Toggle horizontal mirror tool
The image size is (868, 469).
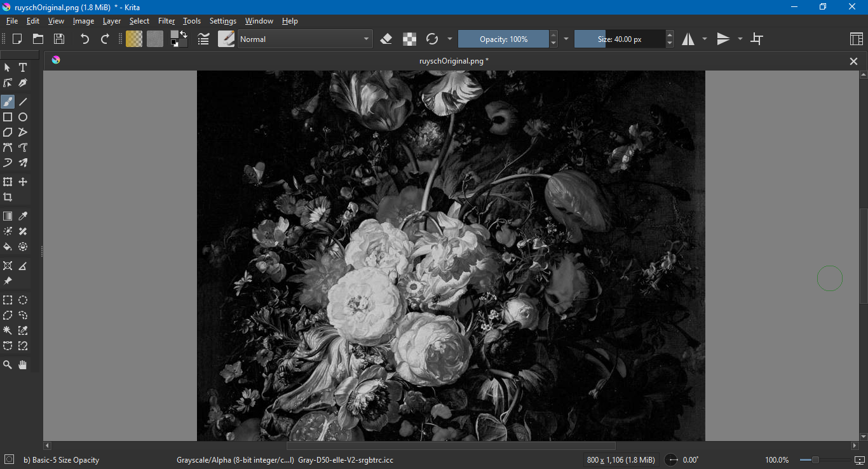click(688, 39)
